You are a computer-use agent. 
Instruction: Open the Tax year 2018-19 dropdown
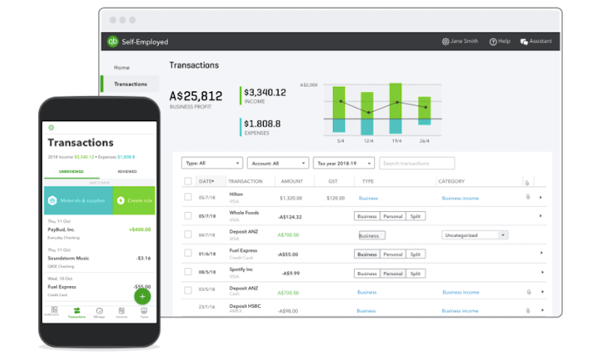[x=343, y=163]
